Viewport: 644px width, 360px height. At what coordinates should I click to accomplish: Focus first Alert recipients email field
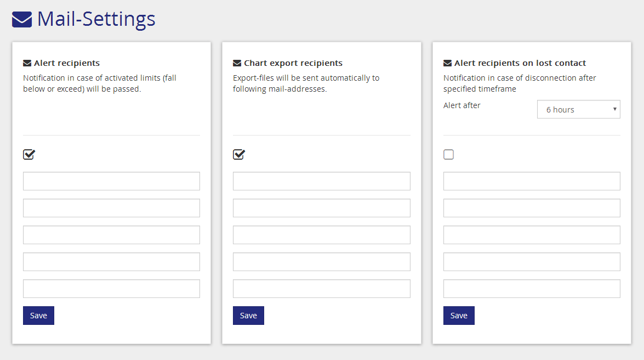point(111,181)
